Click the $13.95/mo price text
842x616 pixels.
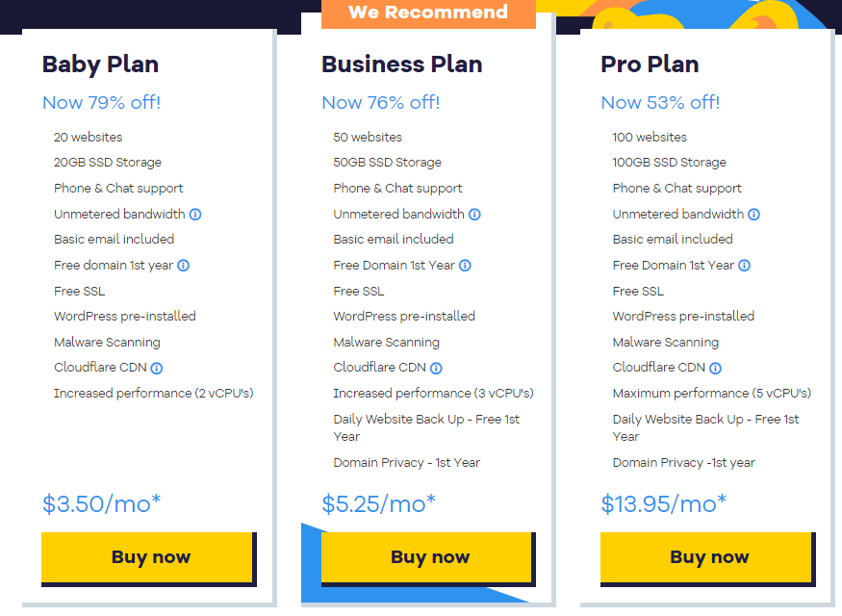663,503
